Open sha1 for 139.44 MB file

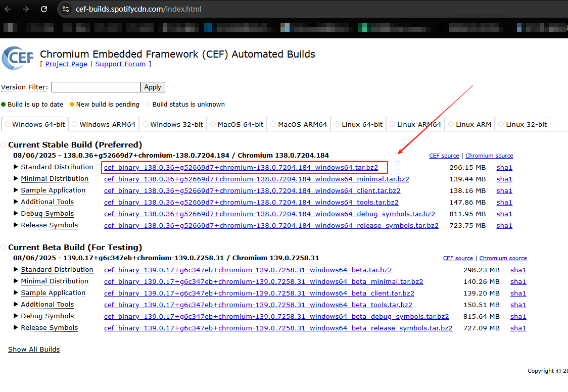pyautogui.click(x=504, y=179)
